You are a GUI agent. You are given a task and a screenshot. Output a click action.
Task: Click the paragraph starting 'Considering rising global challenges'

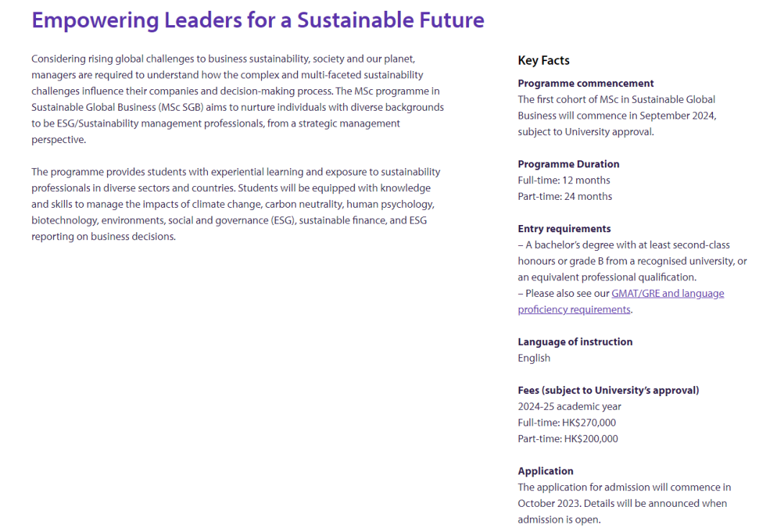pos(237,99)
